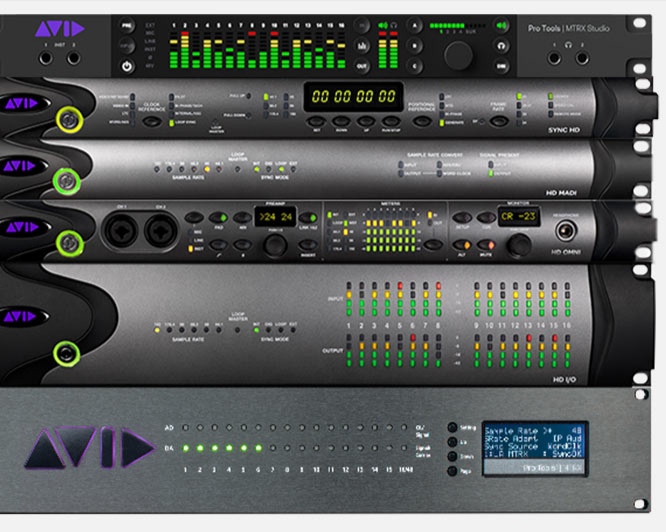This screenshot has width=666, height=532.
Task: Click the Avid logo on HD I/O
Action: pyautogui.click(x=20, y=316)
